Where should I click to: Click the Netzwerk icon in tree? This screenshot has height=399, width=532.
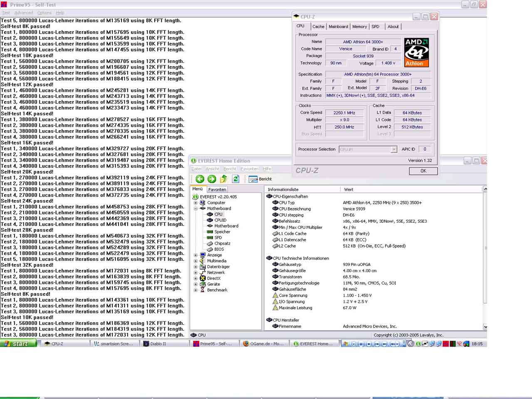coord(203,273)
